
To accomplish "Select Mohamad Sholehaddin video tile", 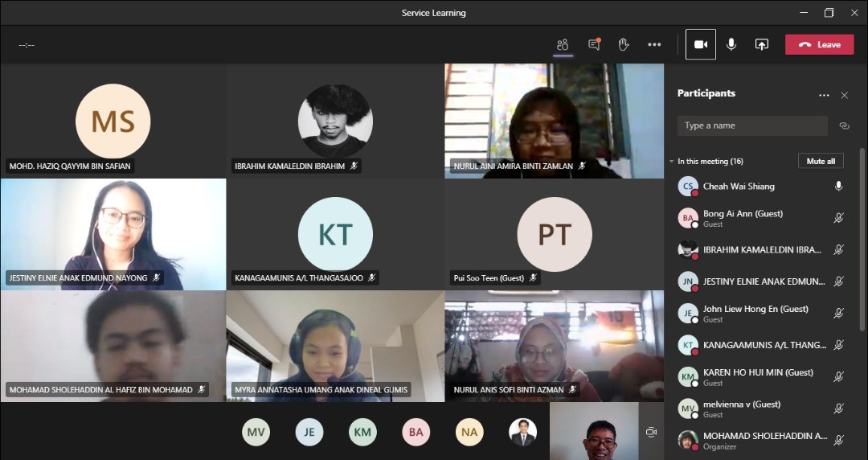I will coord(113,346).
